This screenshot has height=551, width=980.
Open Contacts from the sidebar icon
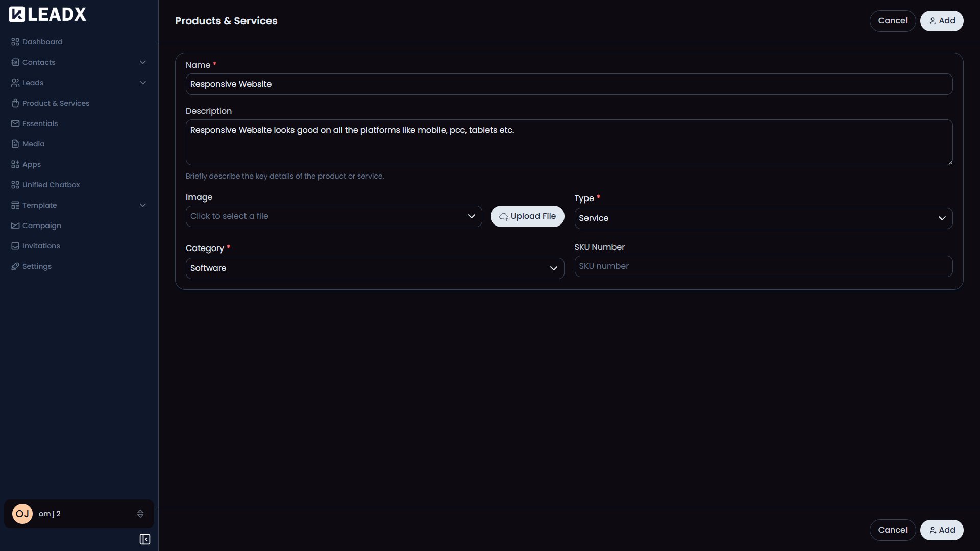coord(15,62)
